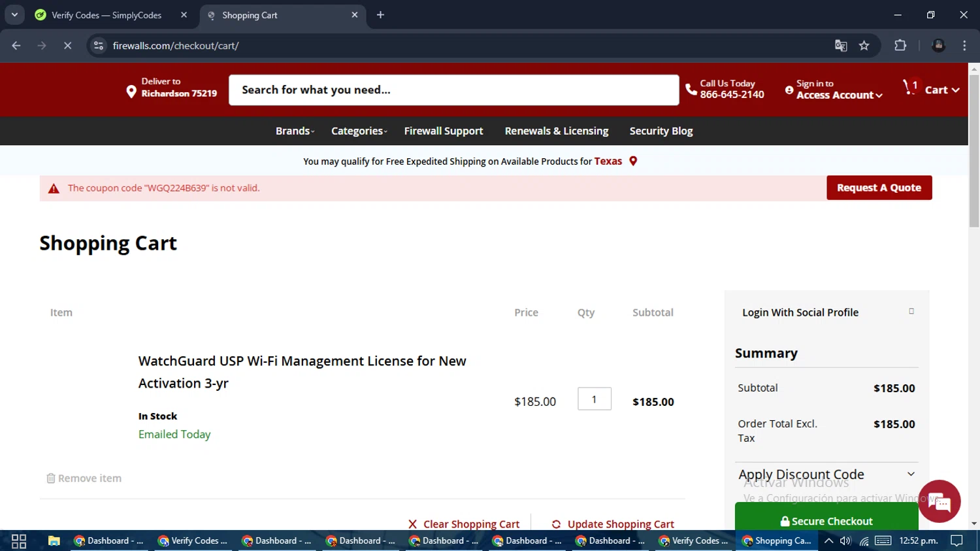The width and height of the screenshot is (980, 551).
Task: Show hidden system tray icons
Action: (828, 541)
